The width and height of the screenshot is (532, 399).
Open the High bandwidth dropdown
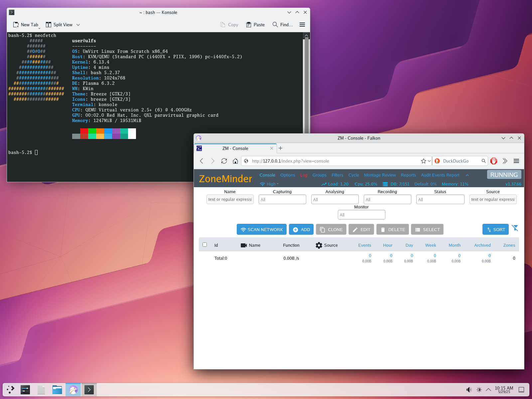click(x=269, y=184)
